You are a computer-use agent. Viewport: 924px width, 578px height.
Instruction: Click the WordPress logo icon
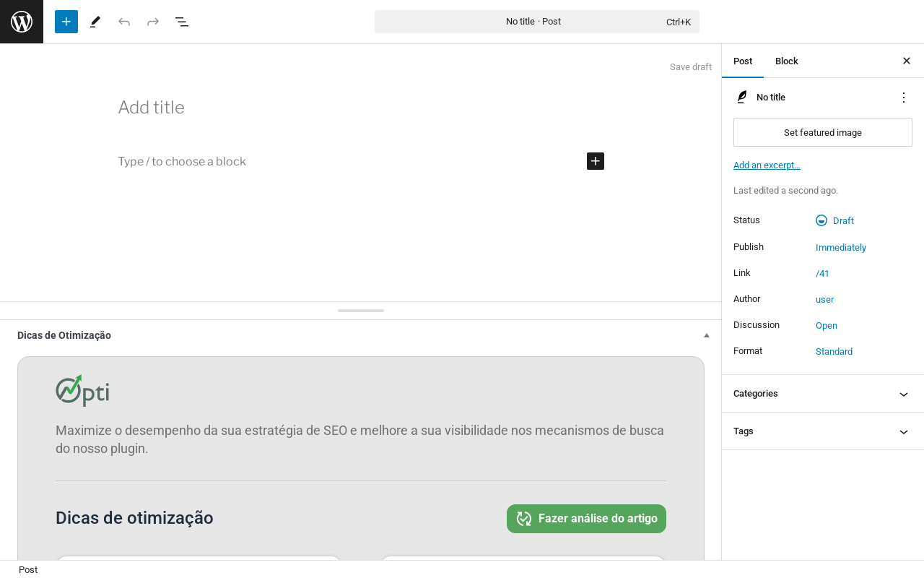(x=22, y=22)
